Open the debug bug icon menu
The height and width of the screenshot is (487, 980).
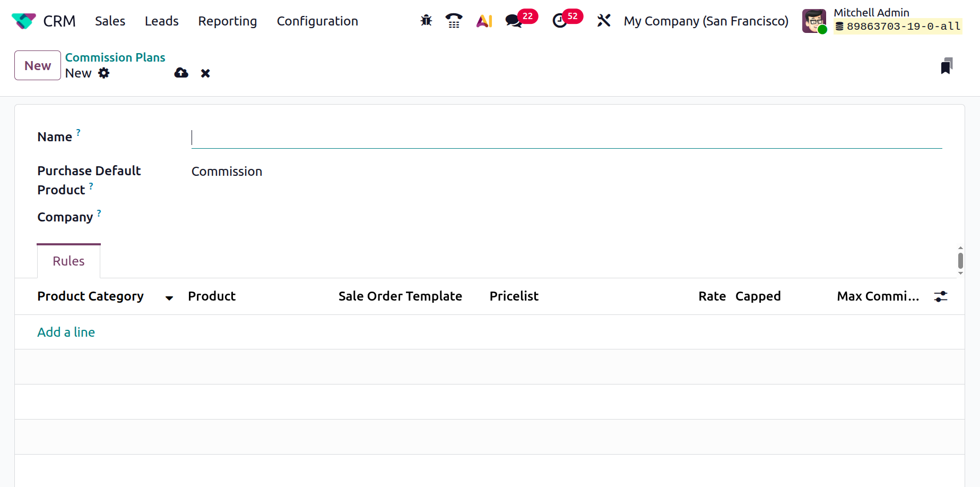point(426,21)
